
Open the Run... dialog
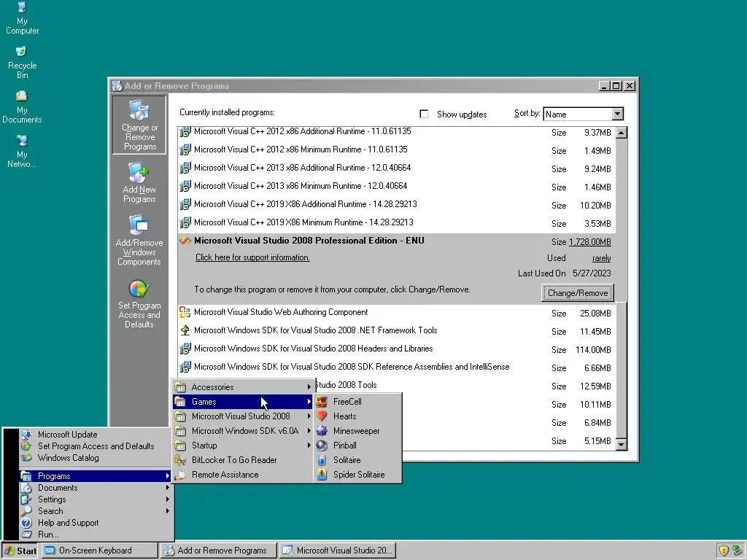pos(96,534)
